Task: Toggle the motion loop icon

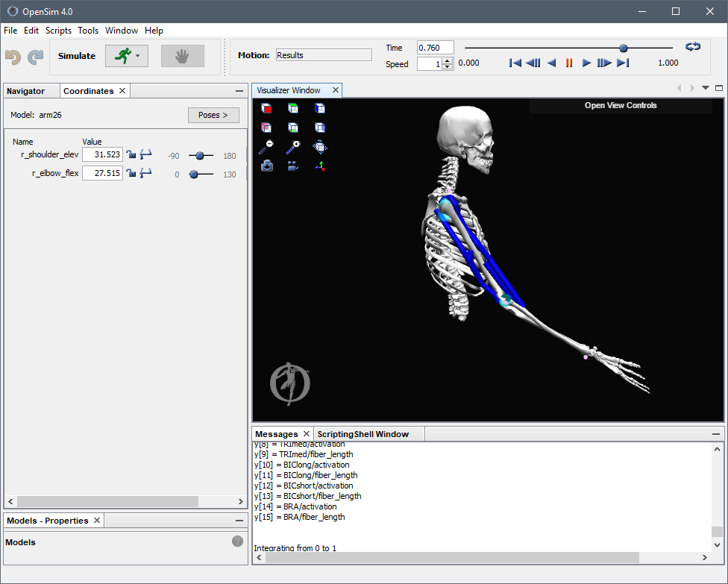Action: click(x=693, y=46)
